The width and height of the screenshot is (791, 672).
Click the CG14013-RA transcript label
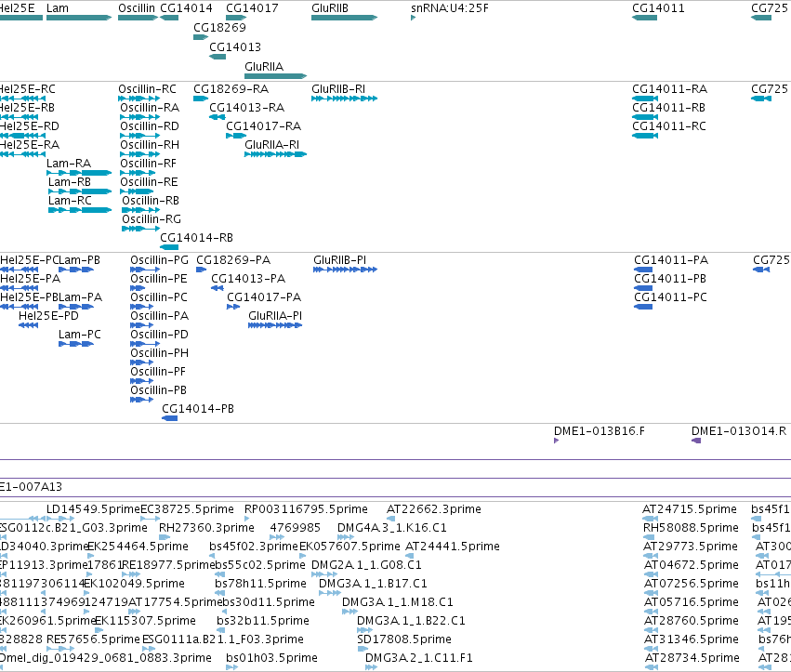pyautogui.click(x=246, y=108)
